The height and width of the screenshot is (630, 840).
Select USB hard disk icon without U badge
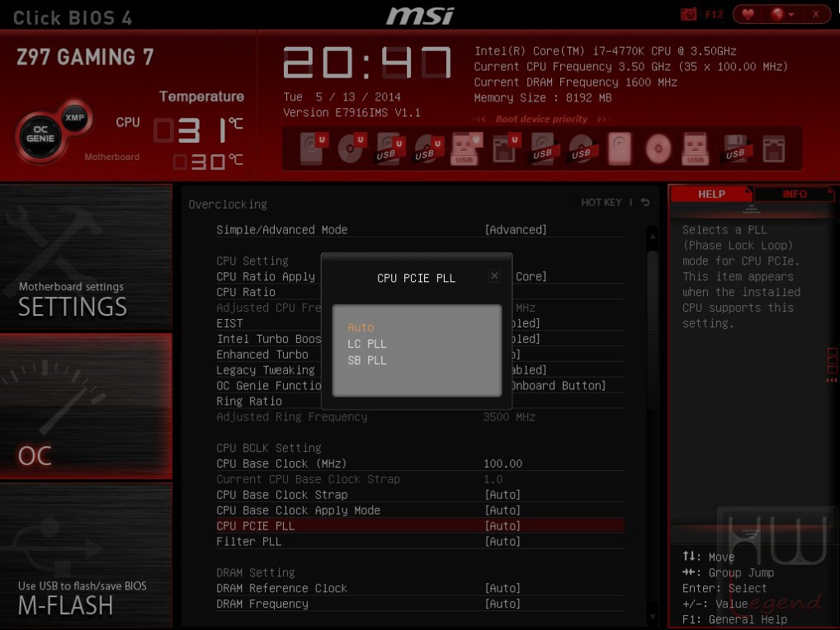543,148
